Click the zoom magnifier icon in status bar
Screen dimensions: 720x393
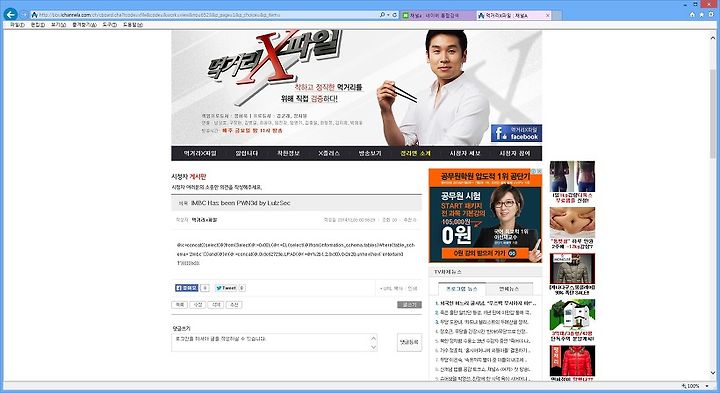[x=684, y=386]
